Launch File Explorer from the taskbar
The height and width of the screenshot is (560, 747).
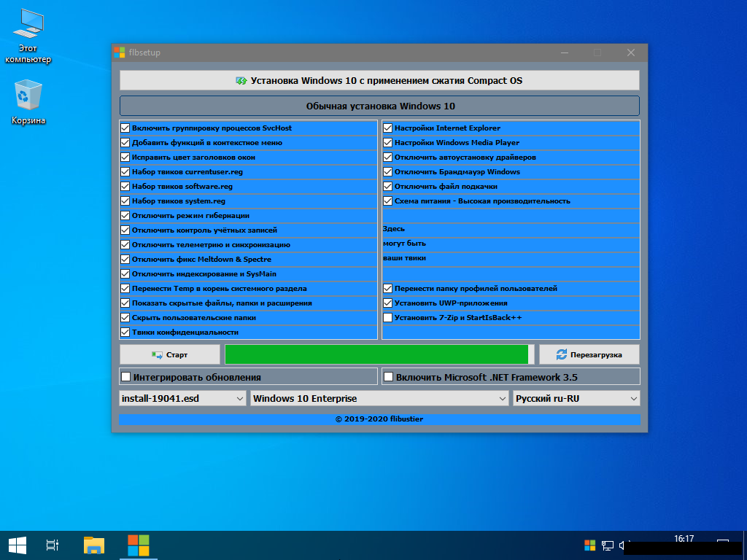pos(94,545)
